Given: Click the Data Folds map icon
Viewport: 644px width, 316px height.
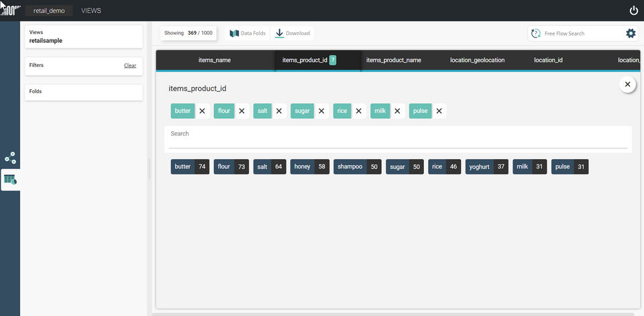Looking at the screenshot, I should pyautogui.click(x=234, y=34).
